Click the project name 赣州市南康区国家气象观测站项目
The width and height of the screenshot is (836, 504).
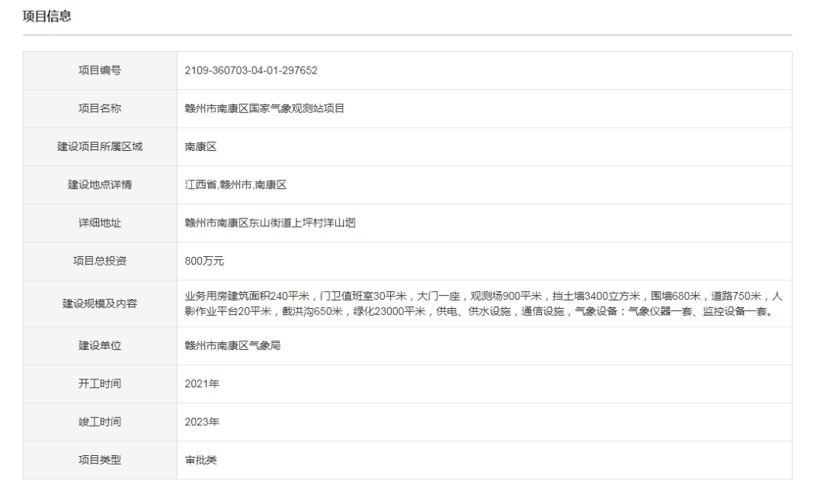263,108
